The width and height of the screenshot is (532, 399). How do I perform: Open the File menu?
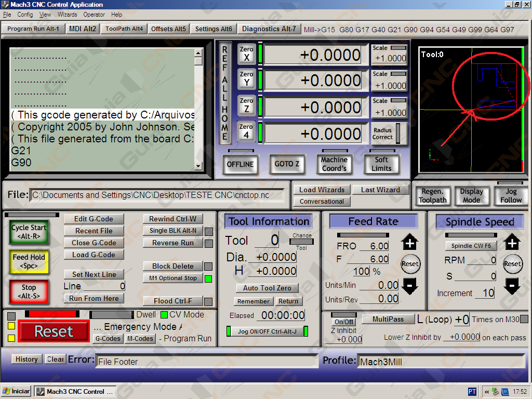click(7, 15)
